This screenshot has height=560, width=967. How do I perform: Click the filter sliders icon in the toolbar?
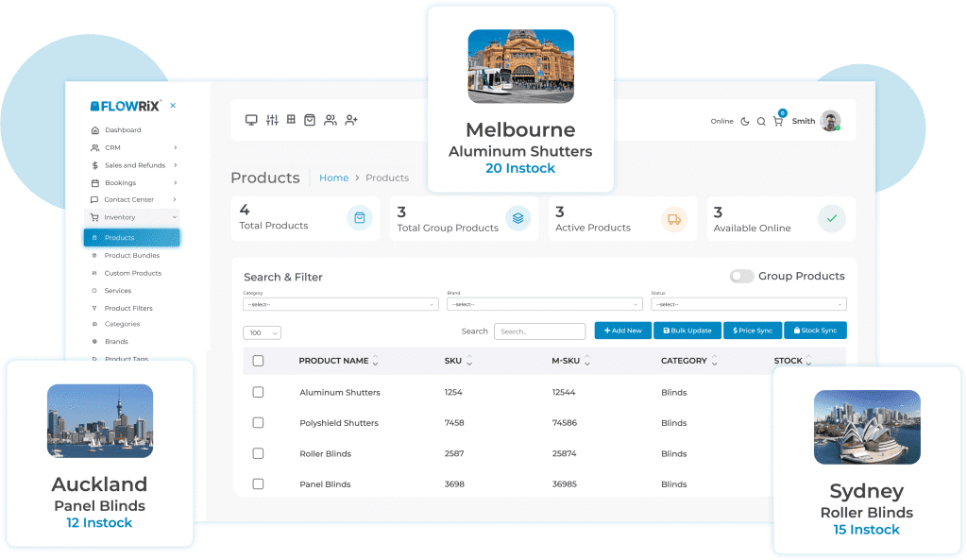tap(272, 120)
